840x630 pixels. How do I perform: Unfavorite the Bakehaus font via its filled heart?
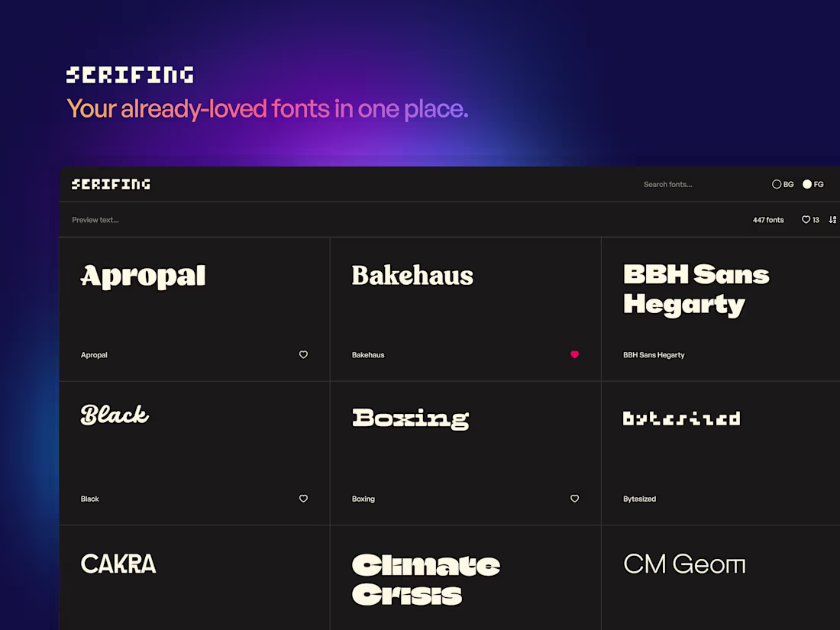574,354
